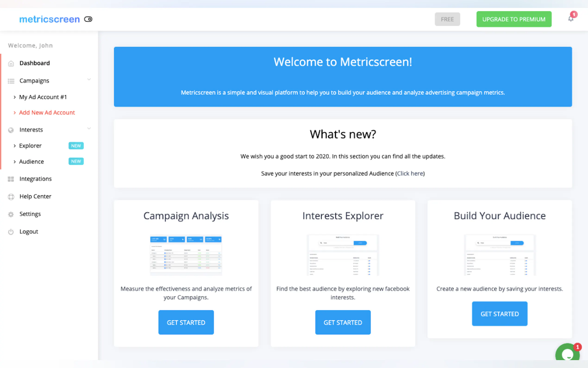
Task: Click arrow beside Add New Ad Account
Action: click(x=15, y=113)
